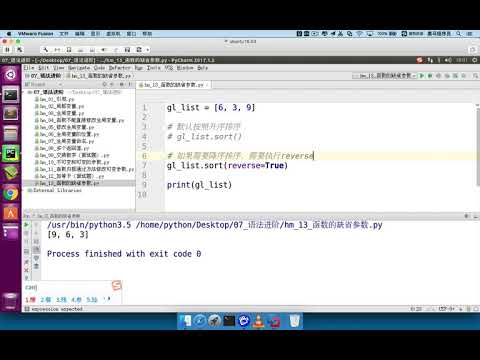Open the File menu in PyCharm
The height and width of the screenshot is (360, 480).
pyautogui.click(x=29, y=68)
